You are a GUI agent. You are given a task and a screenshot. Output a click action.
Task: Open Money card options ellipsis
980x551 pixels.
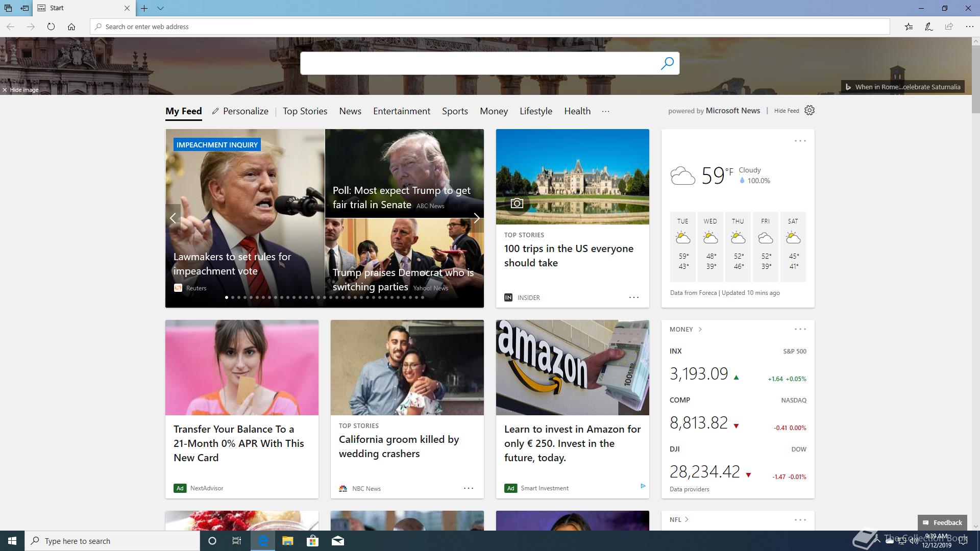click(x=800, y=330)
